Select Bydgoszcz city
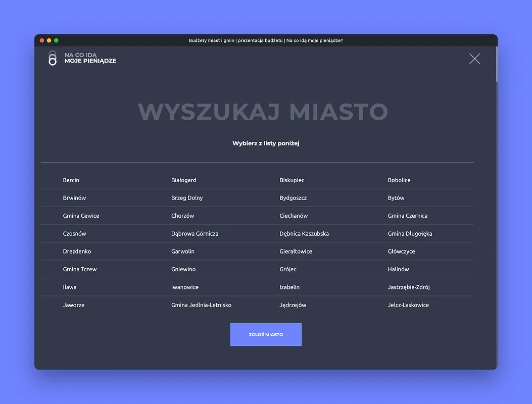Image resolution: width=532 pixels, height=404 pixels. [293, 198]
